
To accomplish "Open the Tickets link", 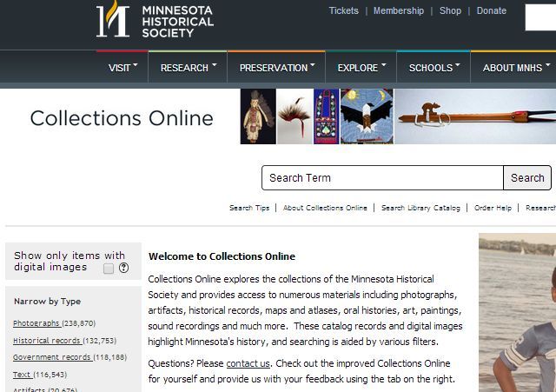I will coord(344,10).
